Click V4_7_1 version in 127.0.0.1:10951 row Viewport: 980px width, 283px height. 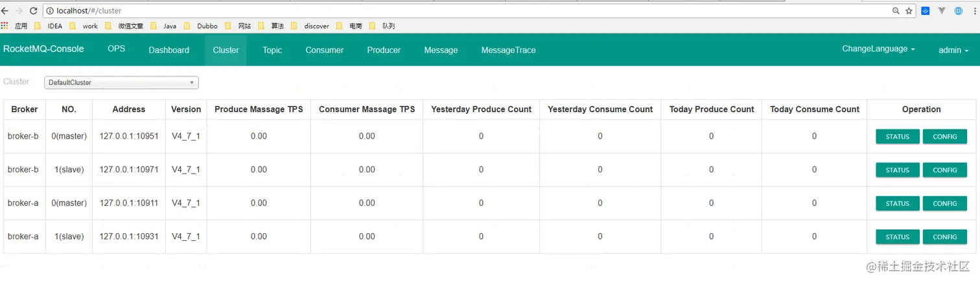pyautogui.click(x=186, y=136)
